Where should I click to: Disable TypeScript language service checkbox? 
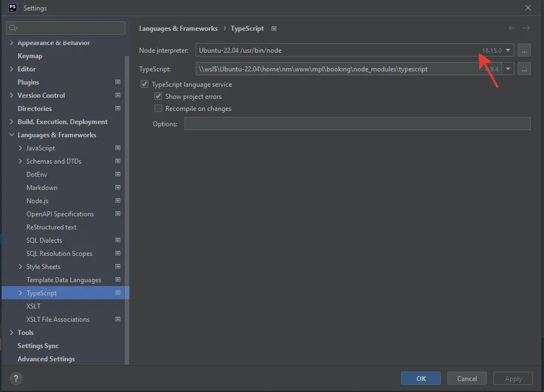pyautogui.click(x=145, y=84)
